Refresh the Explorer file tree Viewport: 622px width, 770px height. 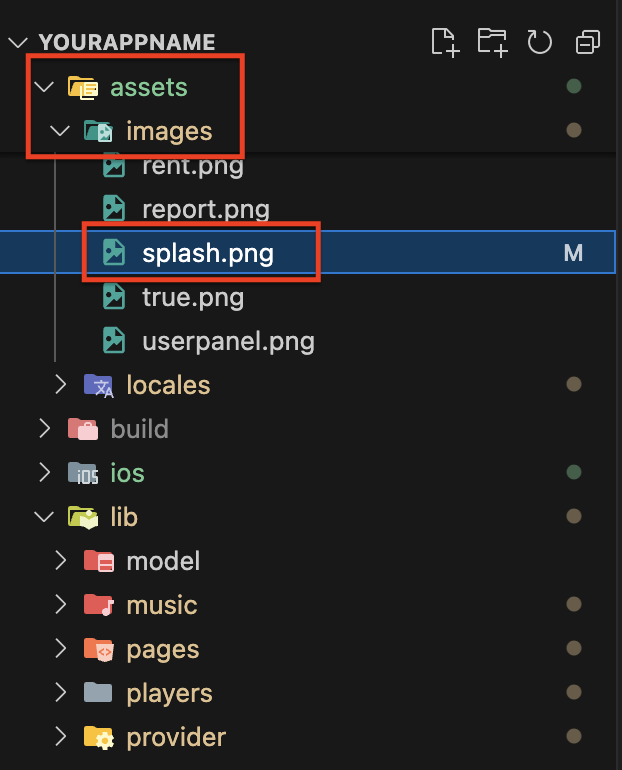[540, 42]
